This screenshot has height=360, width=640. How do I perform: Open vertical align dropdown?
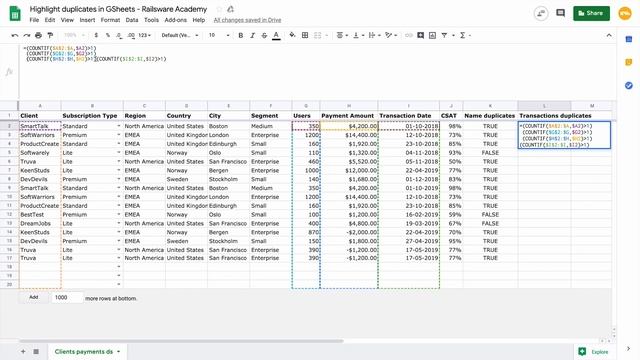pyautogui.click(x=358, y=36)
